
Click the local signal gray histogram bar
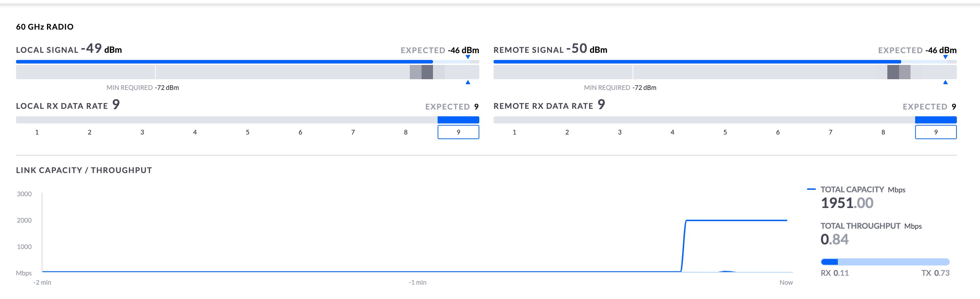(248, 72)
